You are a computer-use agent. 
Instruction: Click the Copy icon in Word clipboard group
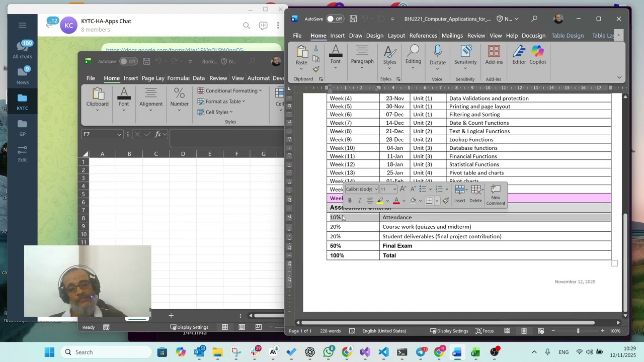pos(316,59)
